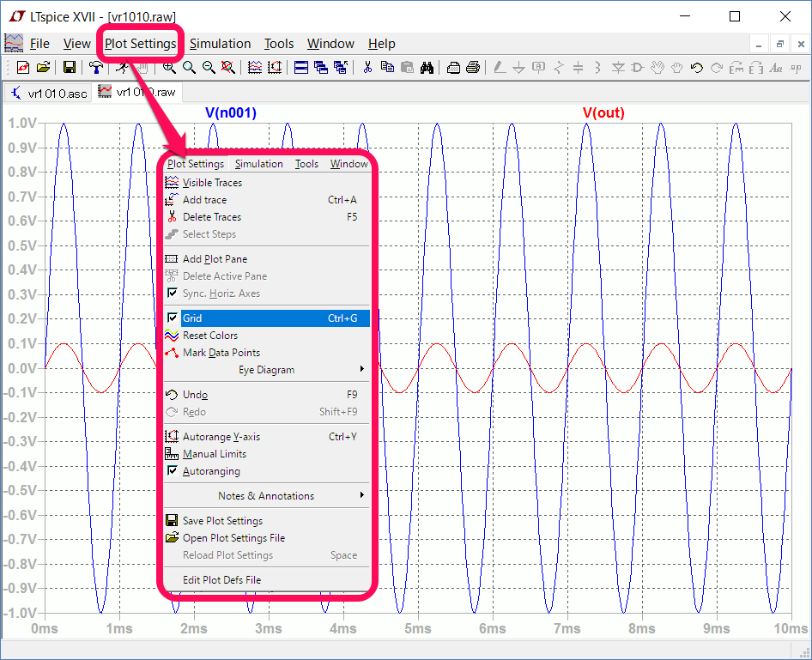Viewport: 812px width, 660px height.
Task: Choose Manual Limits from the menu
Action: (267, 454)
